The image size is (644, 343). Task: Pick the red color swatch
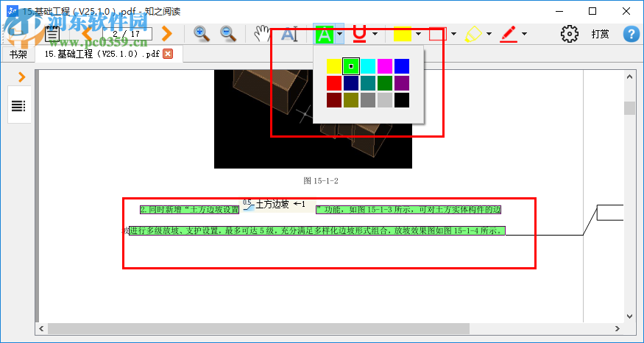[x=334, y=83]
